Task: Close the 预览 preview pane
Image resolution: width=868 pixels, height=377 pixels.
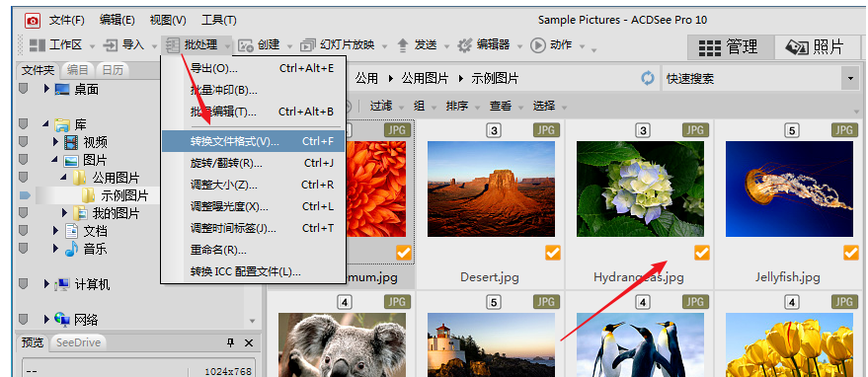Action: [249, 343]
